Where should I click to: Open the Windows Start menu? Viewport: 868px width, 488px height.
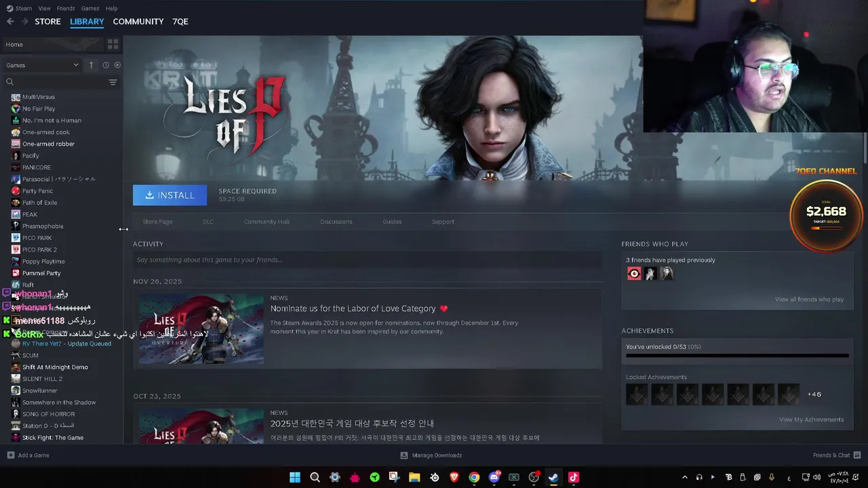(x=295, y=477)
